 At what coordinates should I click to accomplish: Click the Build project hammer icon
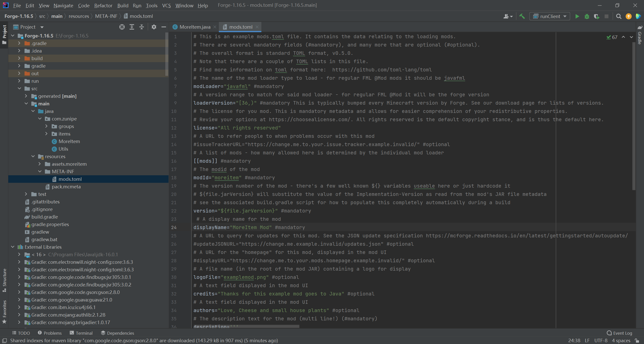[x=522, y=16]
